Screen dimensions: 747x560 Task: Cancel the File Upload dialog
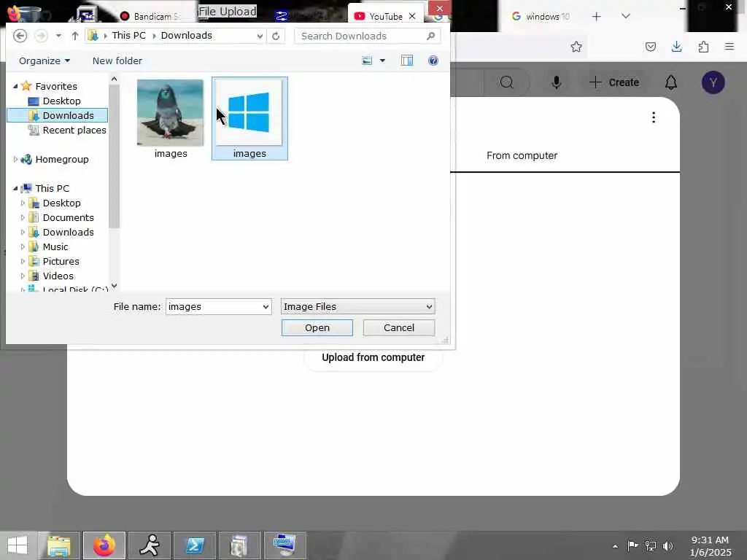click(399, 327)
